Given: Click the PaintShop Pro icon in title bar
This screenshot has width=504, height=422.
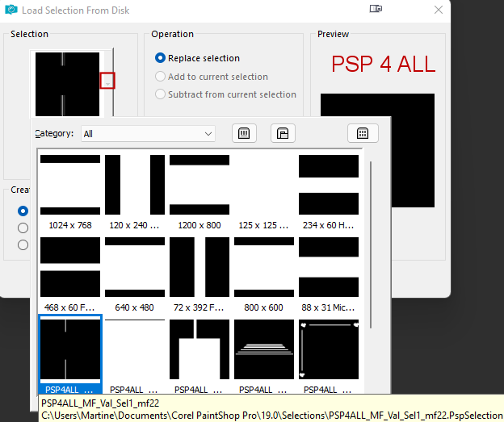Looking at the screenshot, I should (x=11, y=10).
